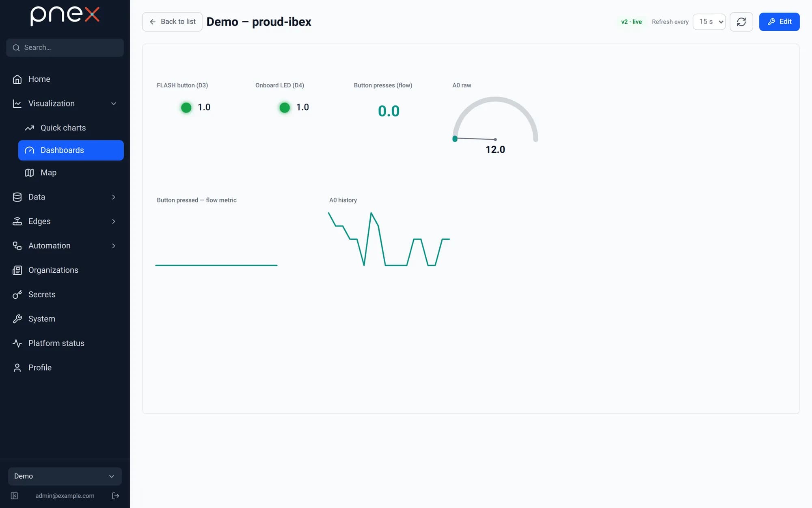This screenshot has height=508, width=812.
Task: Click the Button presses (flow) 0.0 value
Action: (x=389, y=111)
